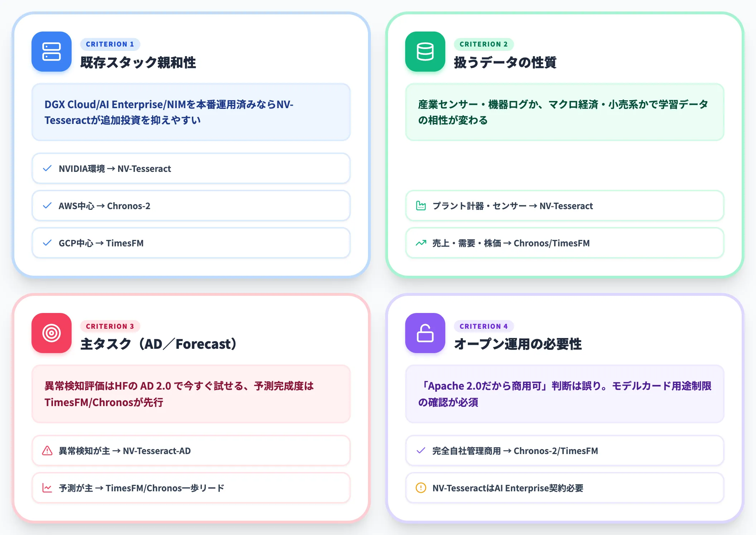Click the 産業センサー・機器ログ description box
This screenshot has width=756, height=535.
[x=565, y=112]
